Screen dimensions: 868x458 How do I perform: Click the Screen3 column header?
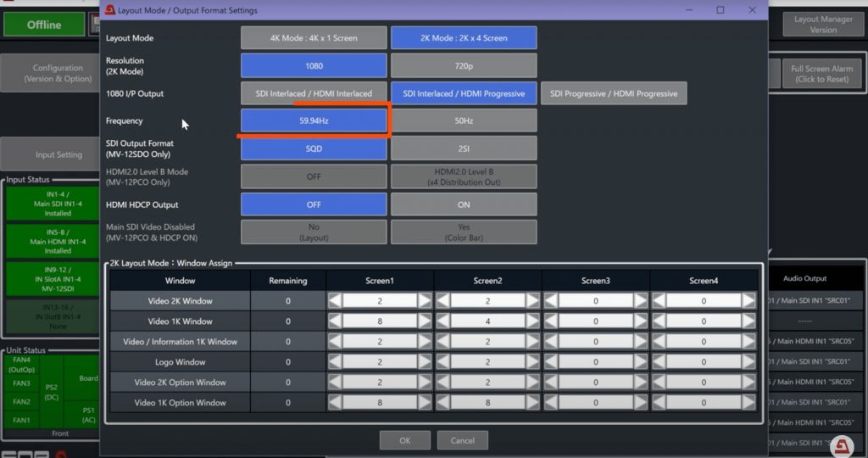click(596, 281)
